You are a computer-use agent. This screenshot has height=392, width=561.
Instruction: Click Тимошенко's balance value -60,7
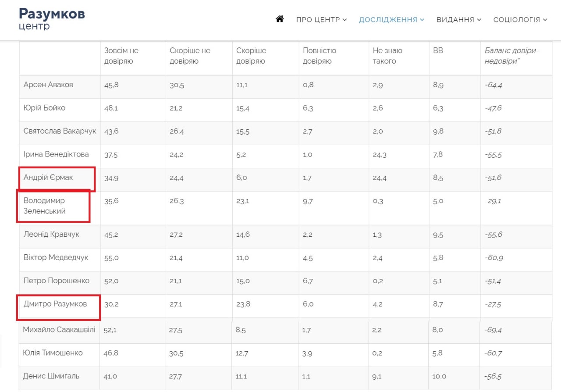coord(493,353)
